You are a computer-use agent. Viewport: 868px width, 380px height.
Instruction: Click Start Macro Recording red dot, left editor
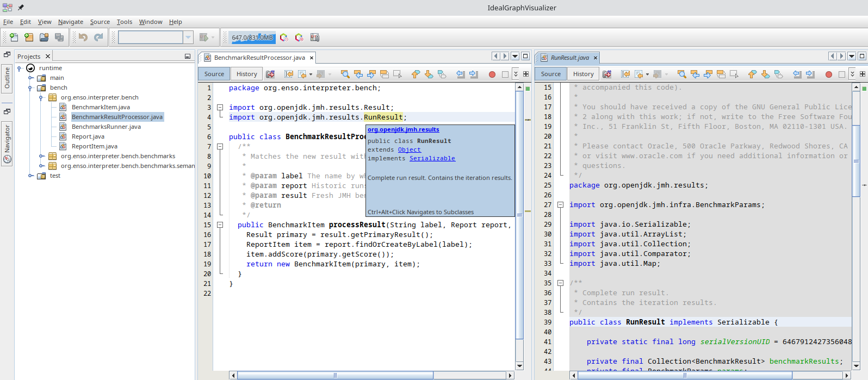[492, 74]
